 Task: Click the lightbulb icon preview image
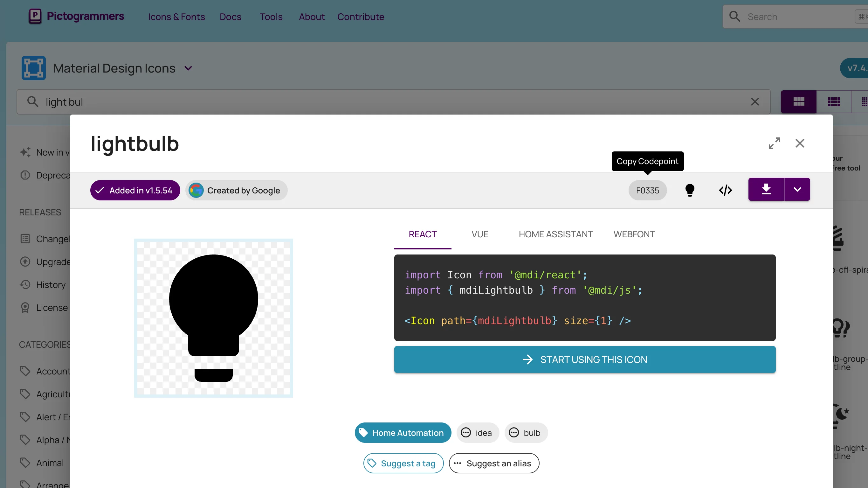pos(213,318)
